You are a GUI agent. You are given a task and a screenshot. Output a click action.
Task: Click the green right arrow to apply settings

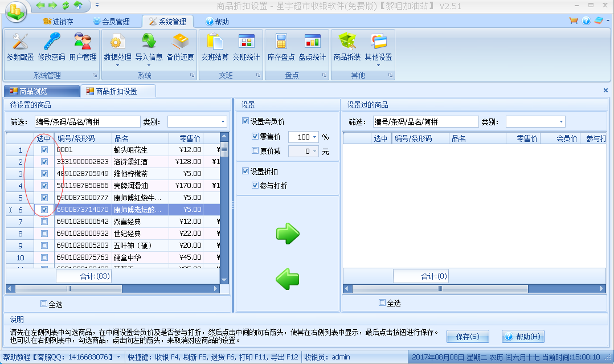[288, 234]
